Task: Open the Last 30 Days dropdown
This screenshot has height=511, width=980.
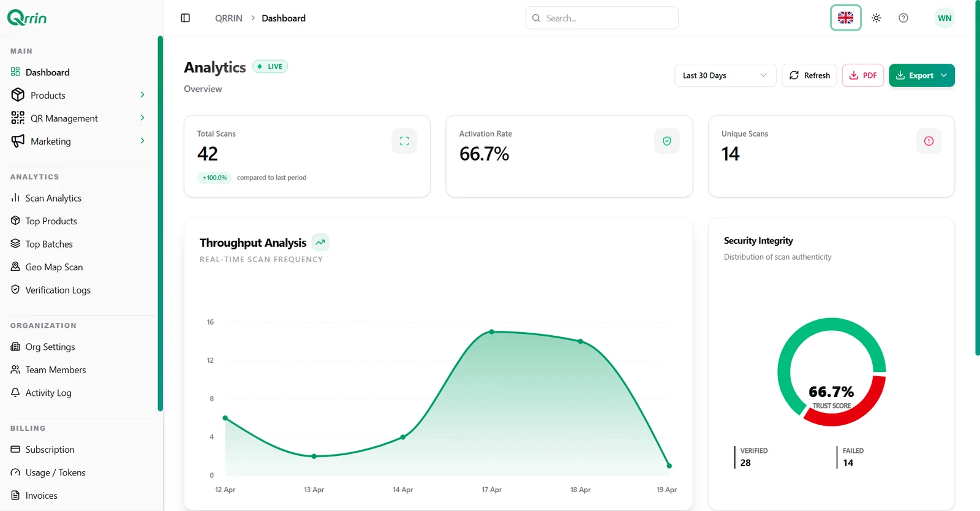Action: (x=725, y=75)
